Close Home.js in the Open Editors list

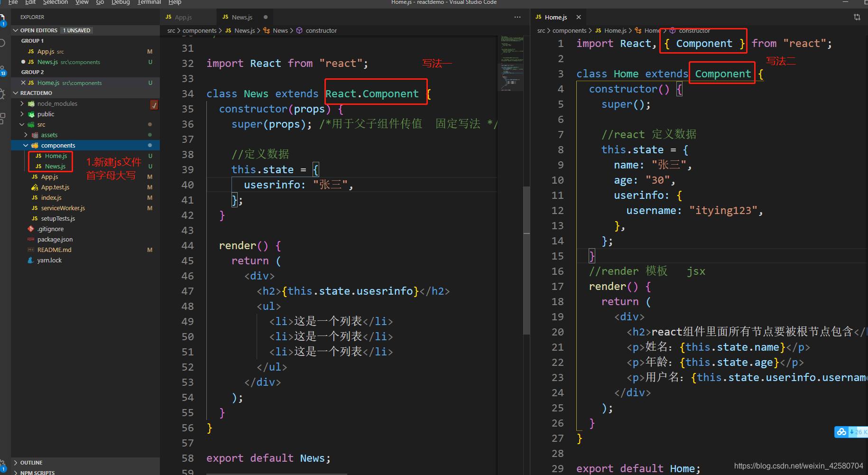pyautogui.click(x=23, y=83)
